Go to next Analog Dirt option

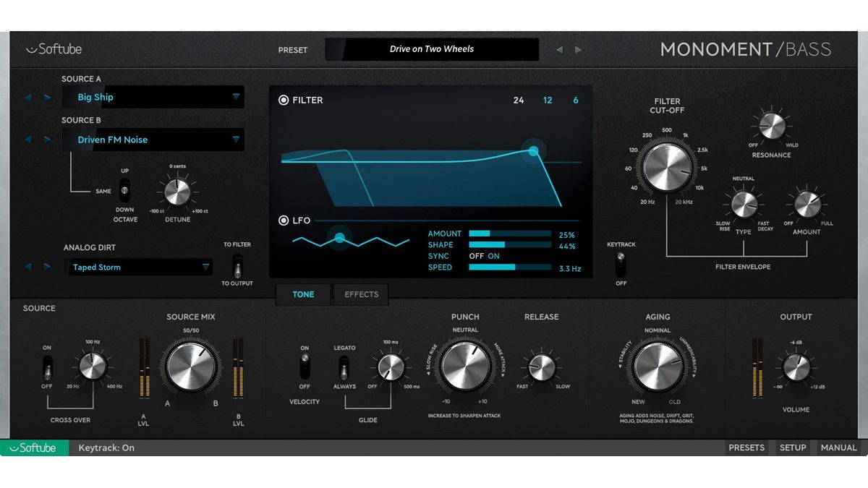[47, 267]
